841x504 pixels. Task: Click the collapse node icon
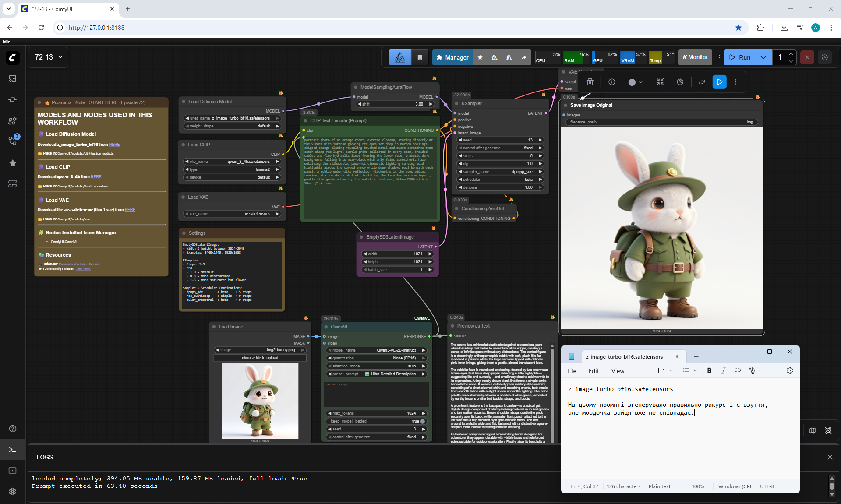[660, 82]
